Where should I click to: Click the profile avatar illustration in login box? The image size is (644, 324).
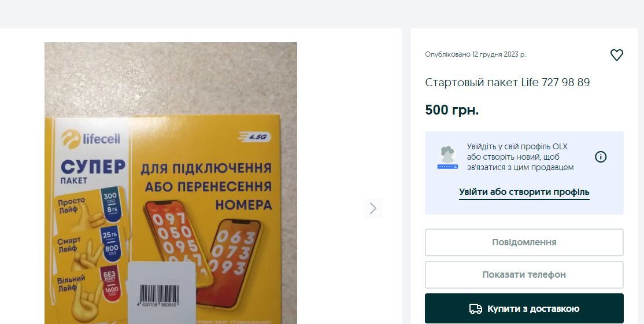pyautogui.click(x=447, y=157)
